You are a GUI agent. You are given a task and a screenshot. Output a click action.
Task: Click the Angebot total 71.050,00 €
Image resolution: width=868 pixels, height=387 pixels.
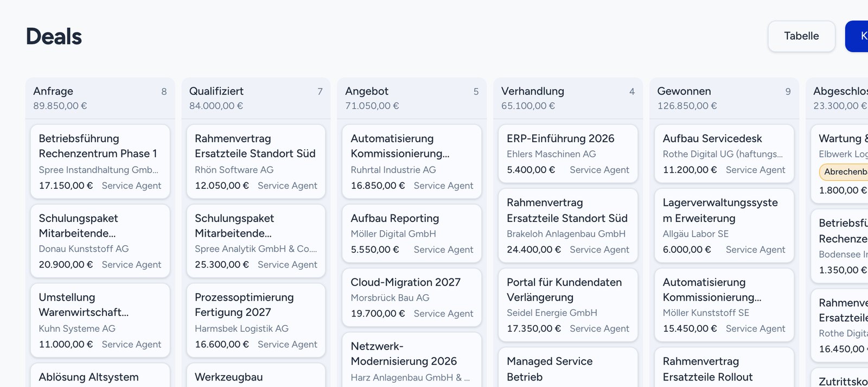click(x=372, y=106)
